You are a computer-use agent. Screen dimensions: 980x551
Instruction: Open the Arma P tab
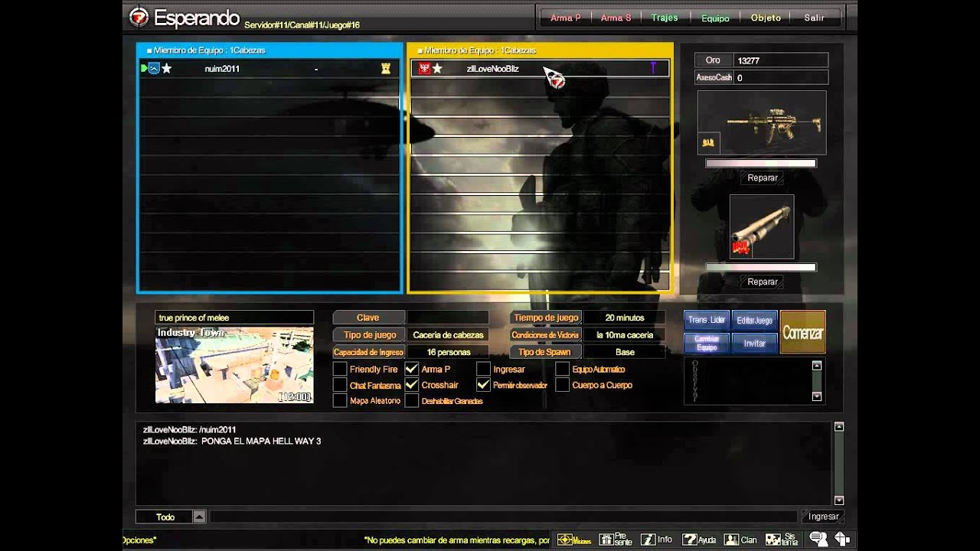[565, 18]
